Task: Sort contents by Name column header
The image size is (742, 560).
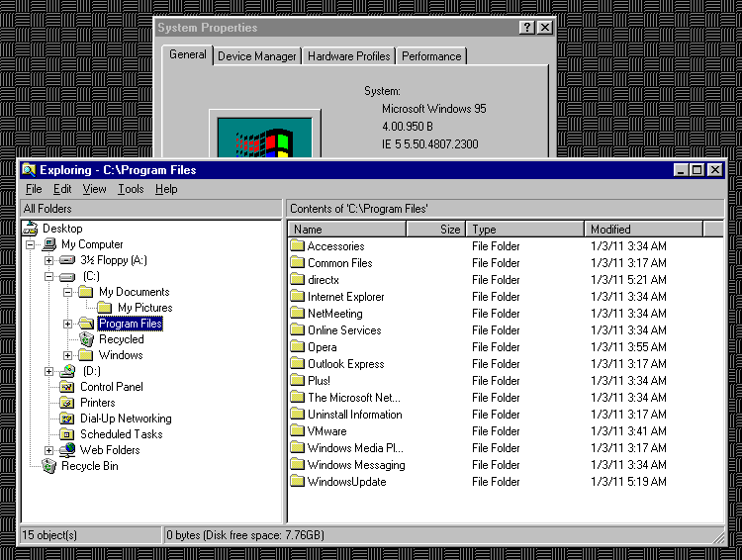Action: click(347, 230)
